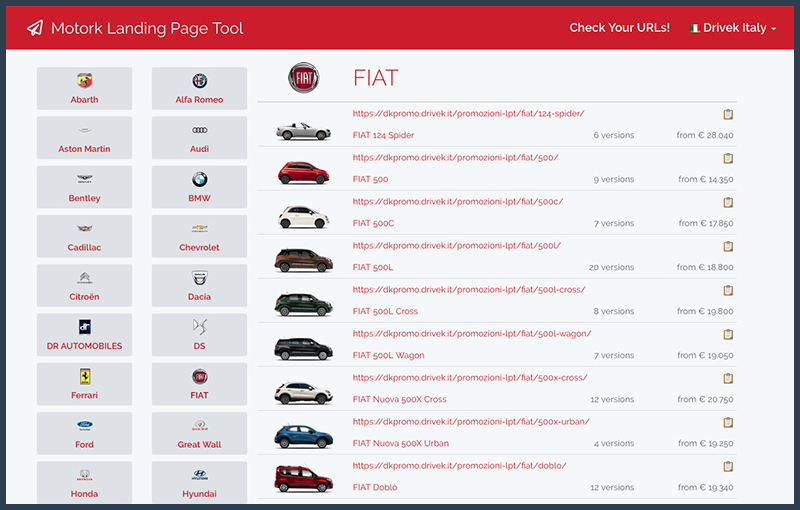Image resolution: width=800 pixels, height=510 pixels.
Task: Select the Abarth brand button
Action: pyautogui.click(x=84, y=89)
